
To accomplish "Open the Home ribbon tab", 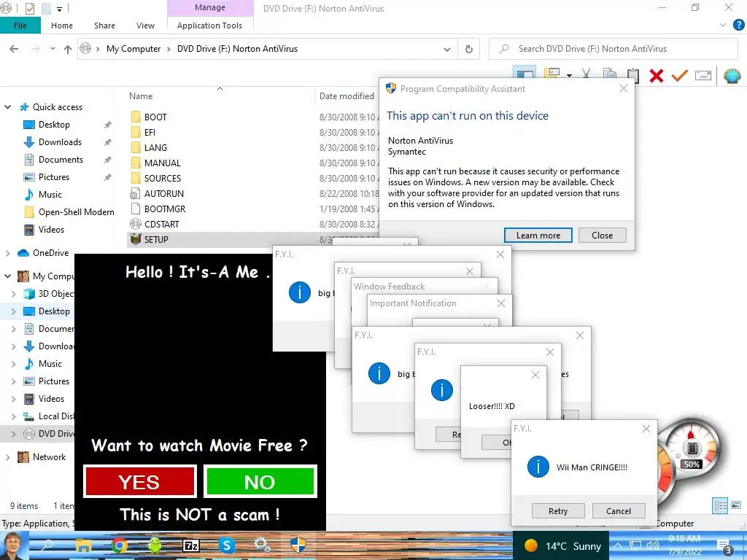I will pyautogui.click(x=62, y=26).
